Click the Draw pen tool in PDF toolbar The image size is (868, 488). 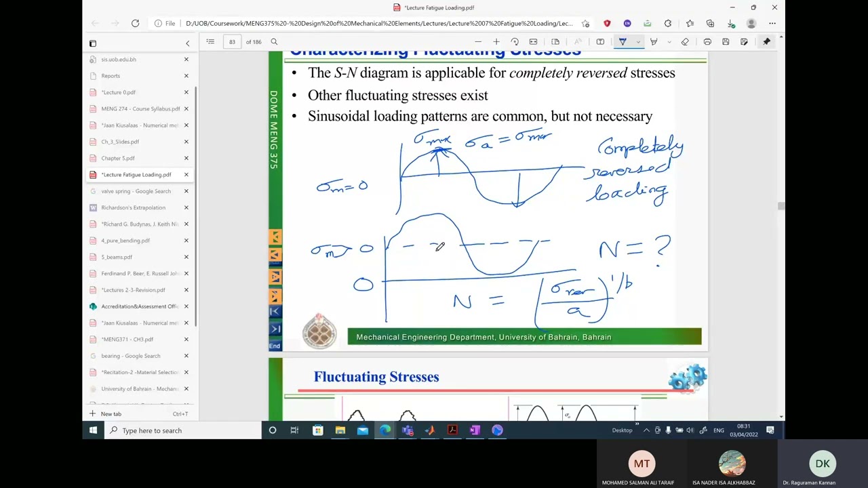(623, 42)
